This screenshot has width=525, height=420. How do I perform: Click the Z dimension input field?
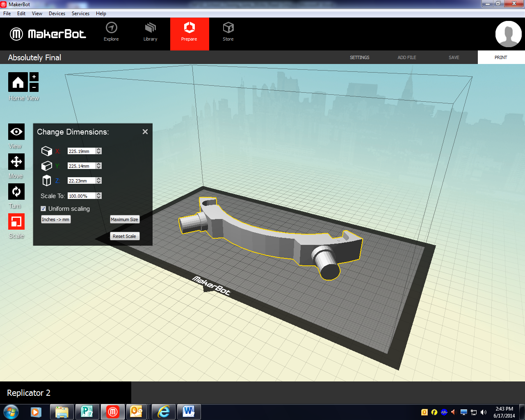coord(82,180)
